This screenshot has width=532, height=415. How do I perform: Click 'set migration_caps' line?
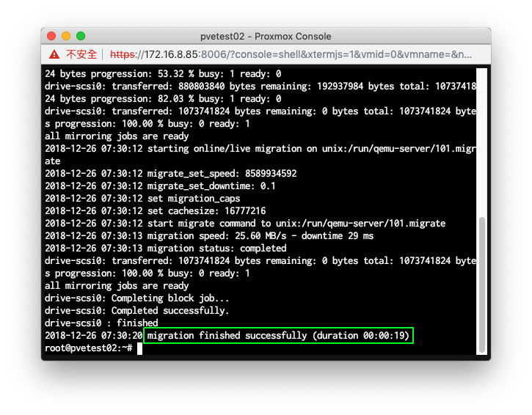(x=142, y=199)
